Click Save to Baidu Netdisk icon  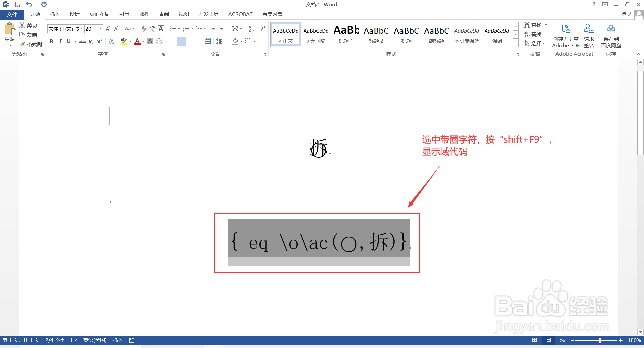coord(611,36)
